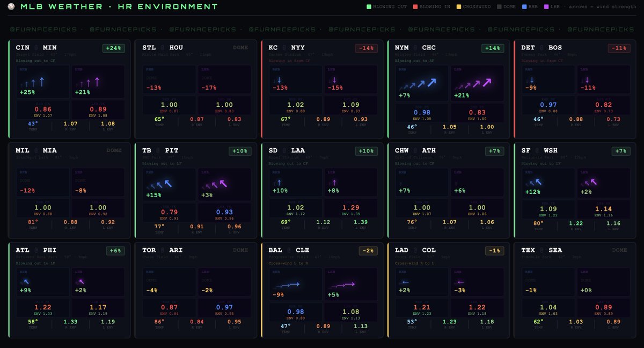Click the purple LHB wind arrows in CIN @ MIN card
Viewport: 644px width, 348px height.
[x=87, y=82]
